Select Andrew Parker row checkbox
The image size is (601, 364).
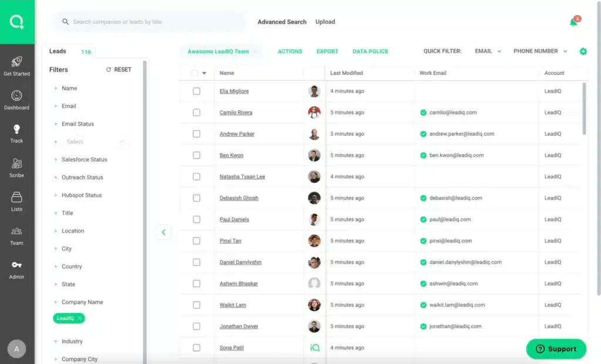pos(196,134)
